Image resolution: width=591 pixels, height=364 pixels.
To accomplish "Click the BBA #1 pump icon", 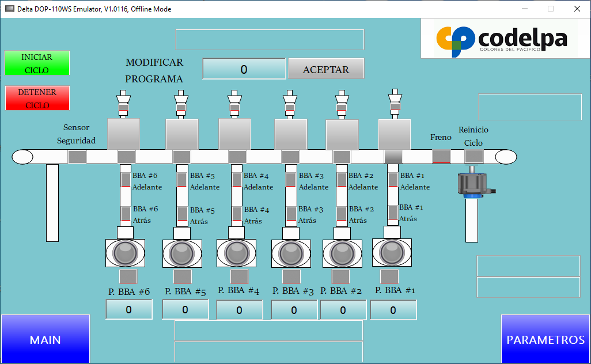I will [392, 252].
